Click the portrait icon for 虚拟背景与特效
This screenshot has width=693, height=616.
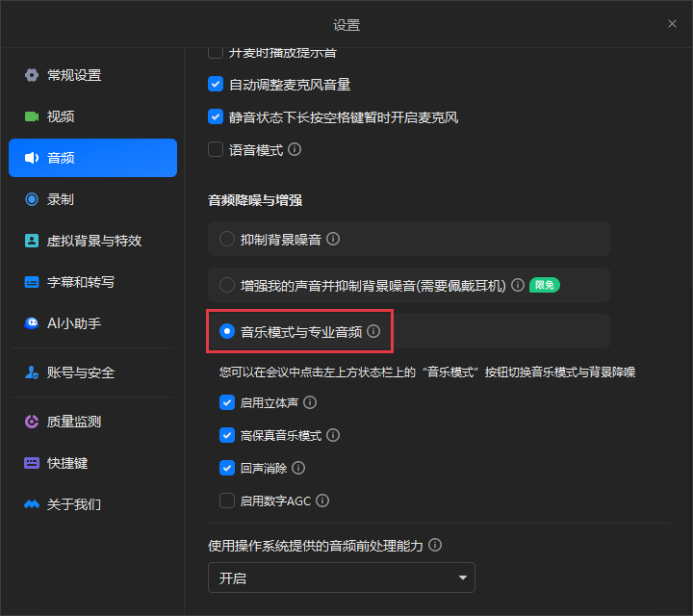(32, 241)
